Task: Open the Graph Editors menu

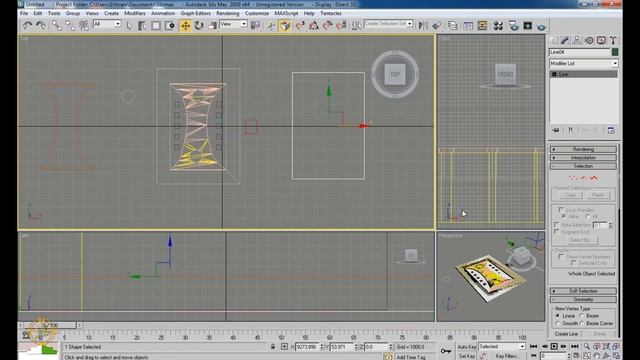Action: point(196,13)
